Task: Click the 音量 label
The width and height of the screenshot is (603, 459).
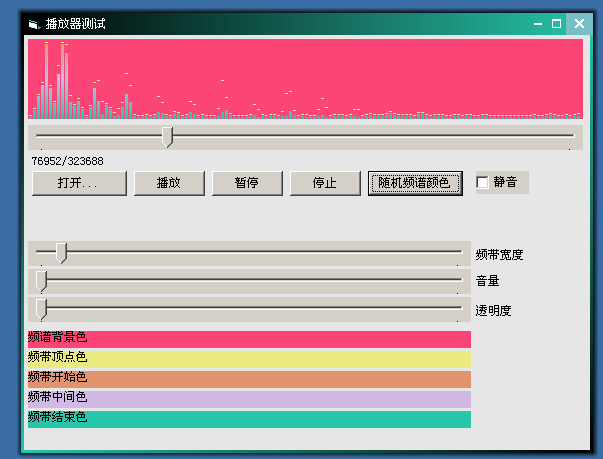Action: coord(487,281)
